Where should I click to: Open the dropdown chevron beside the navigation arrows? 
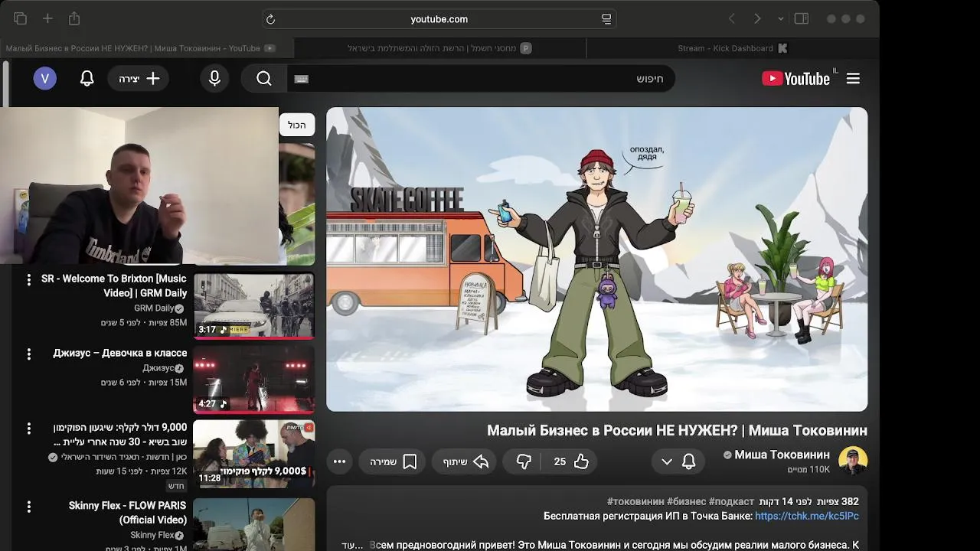781,19
